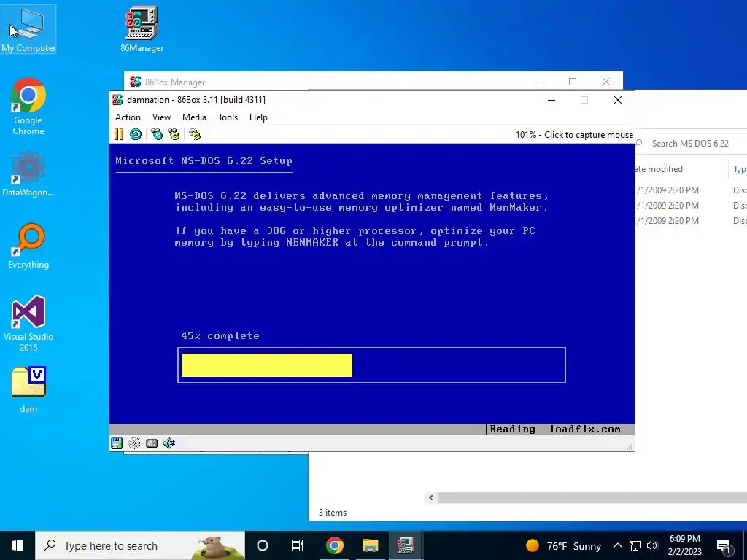Pause the emulation in the 86Box toolbar
The height and width of the screenshot is (560, 747).
coord(119,135)
